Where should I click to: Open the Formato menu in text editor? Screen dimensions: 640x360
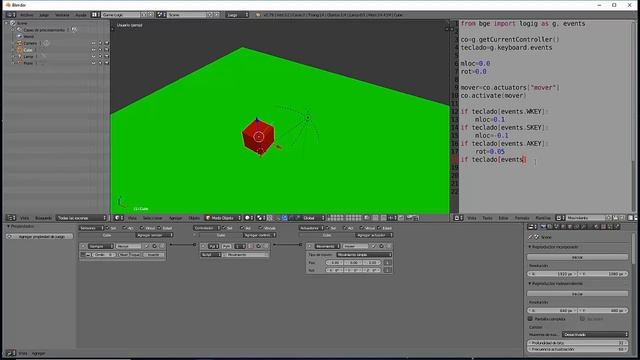(x=522, y=218)
